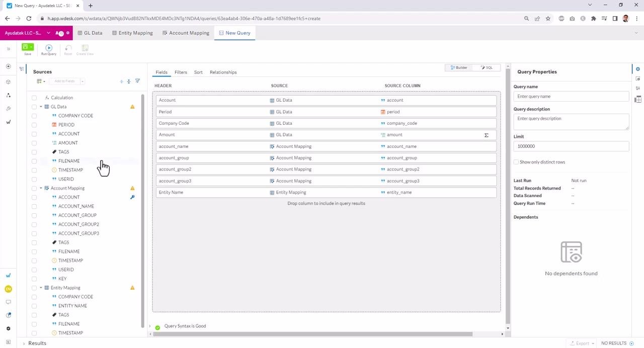
Task: Switch to SQL view
Action: point(487,67)
